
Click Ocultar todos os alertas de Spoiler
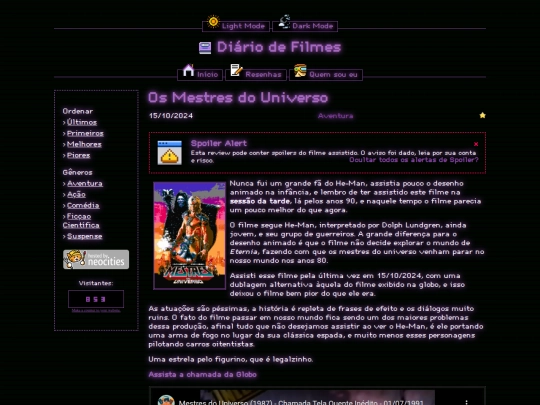coord(414,160)
